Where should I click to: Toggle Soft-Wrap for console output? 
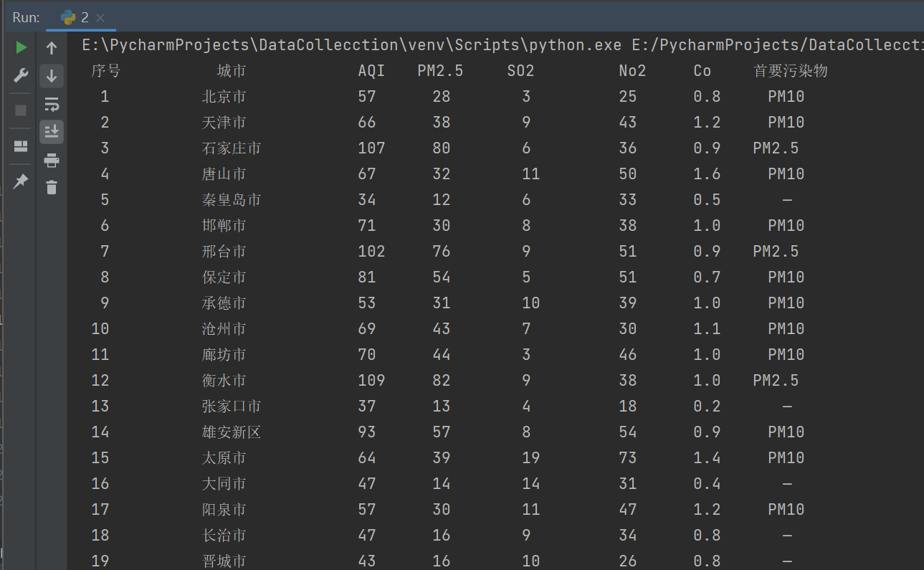[52, 105]
